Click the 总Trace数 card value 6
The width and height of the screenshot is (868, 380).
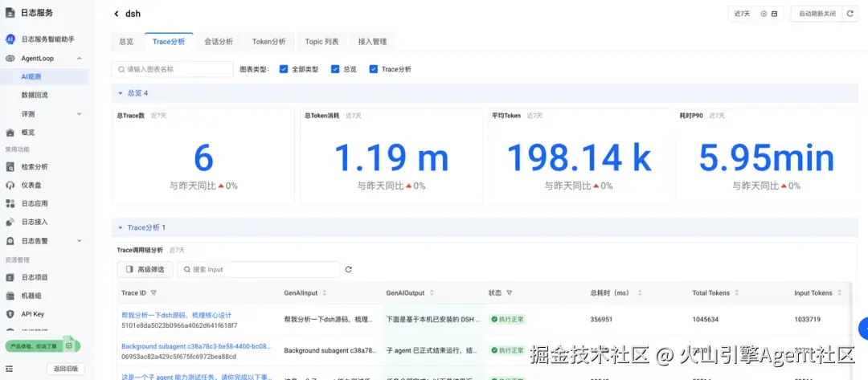click(x=203, y=157)
